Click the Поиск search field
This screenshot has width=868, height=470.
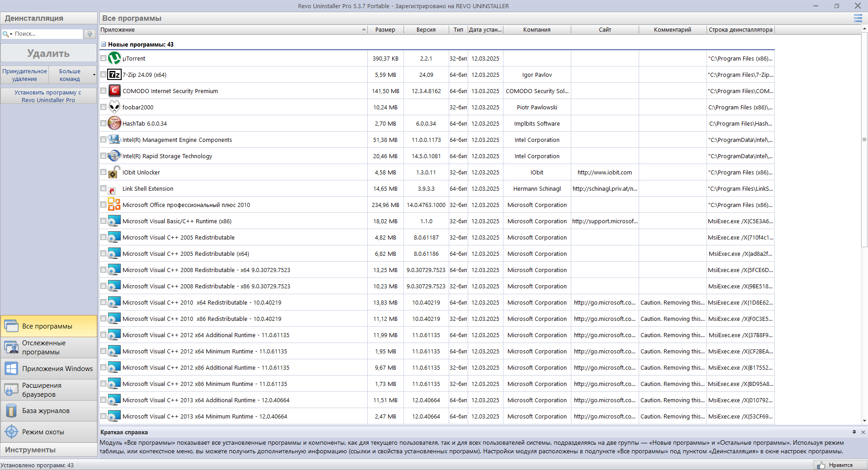click(48, 34)
